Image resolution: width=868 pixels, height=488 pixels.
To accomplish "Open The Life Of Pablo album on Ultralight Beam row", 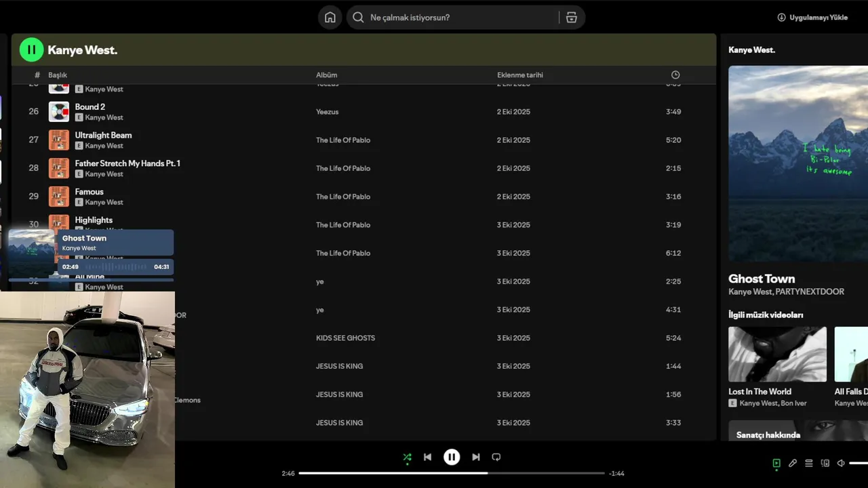I will [343, 140].
